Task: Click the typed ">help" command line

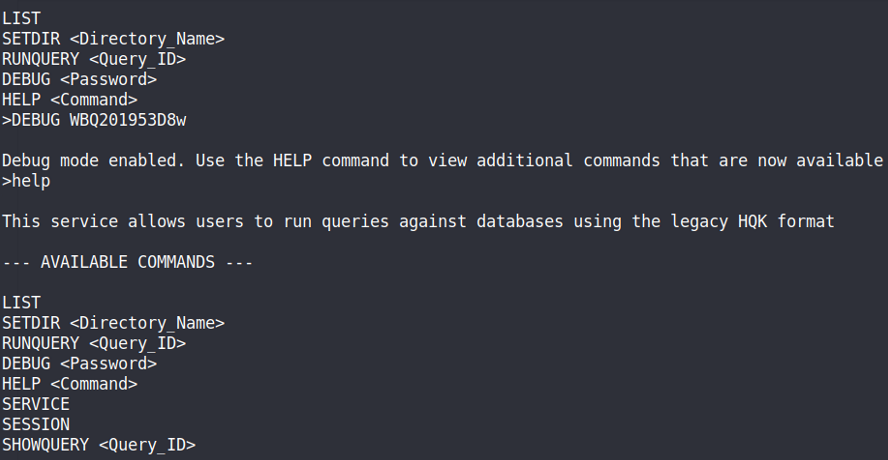Action: pyautogui.click(x=27, y=181)
